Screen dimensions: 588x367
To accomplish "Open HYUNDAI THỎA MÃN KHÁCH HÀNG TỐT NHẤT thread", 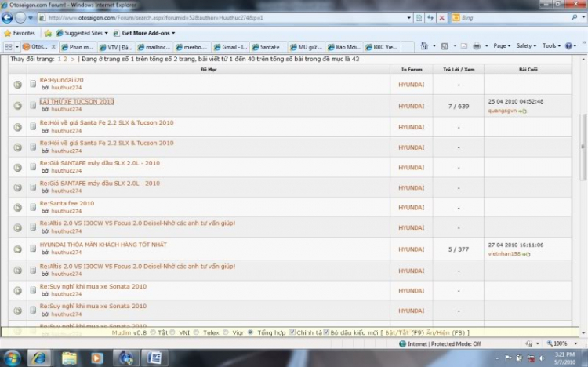I will click(x=103, y=245).
